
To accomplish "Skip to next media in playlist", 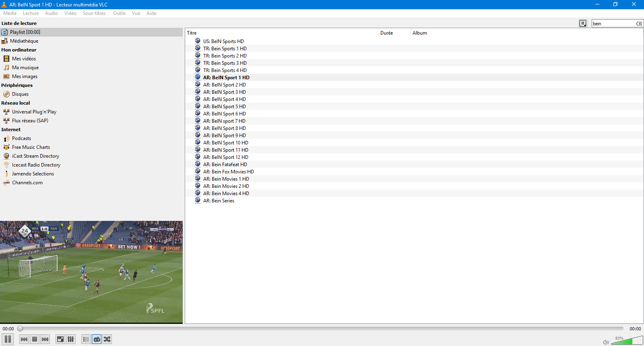I will coord(45,339).
